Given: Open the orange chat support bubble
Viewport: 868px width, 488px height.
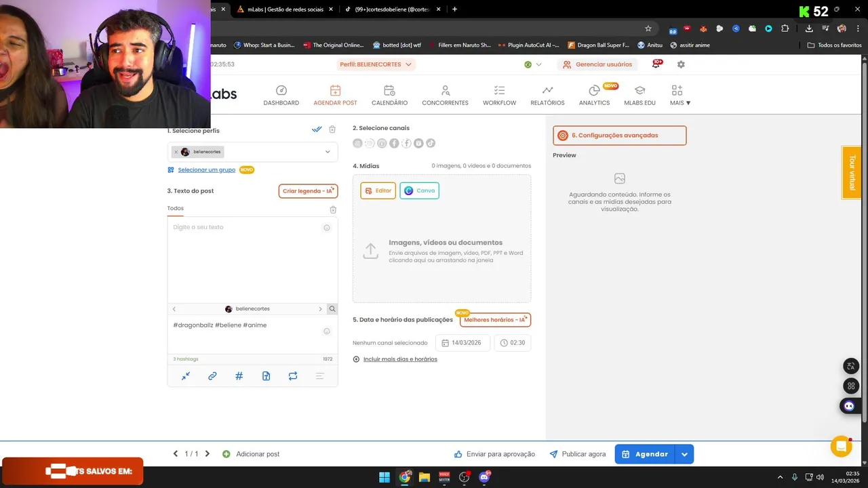Looking at the screenshot, I should coord(841,446).
